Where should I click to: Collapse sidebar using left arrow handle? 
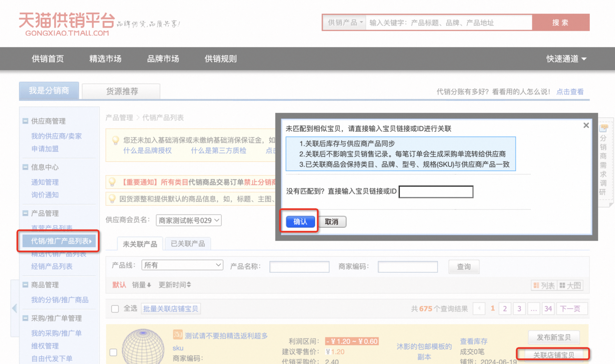coord(15,308)
